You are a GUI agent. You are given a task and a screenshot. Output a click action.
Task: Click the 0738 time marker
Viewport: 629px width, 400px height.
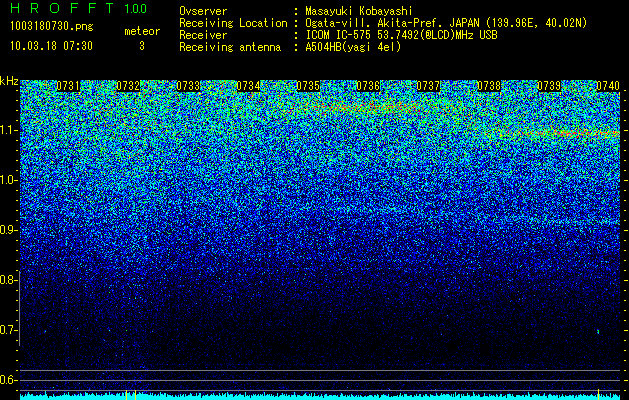click(489, 86)
